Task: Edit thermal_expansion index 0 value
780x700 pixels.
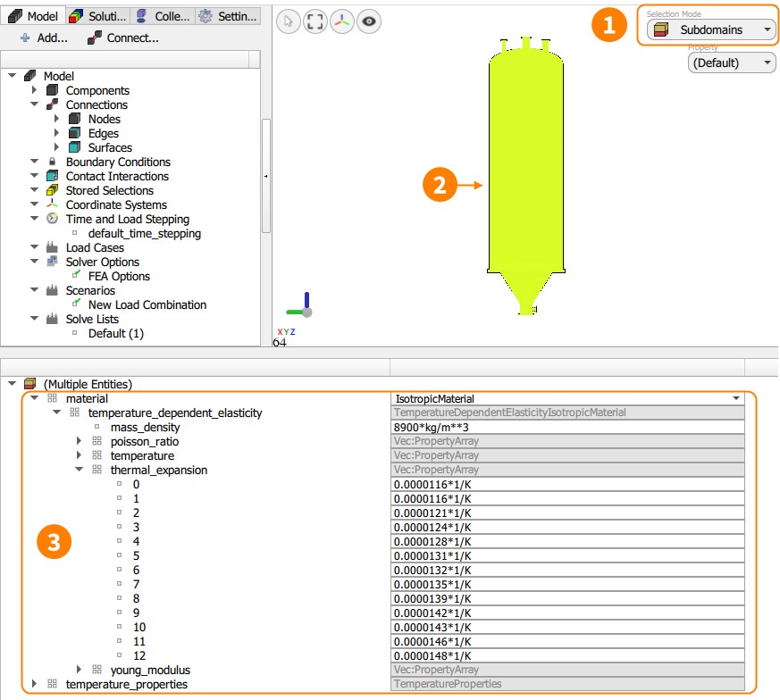Action: (x=567, y=485)
